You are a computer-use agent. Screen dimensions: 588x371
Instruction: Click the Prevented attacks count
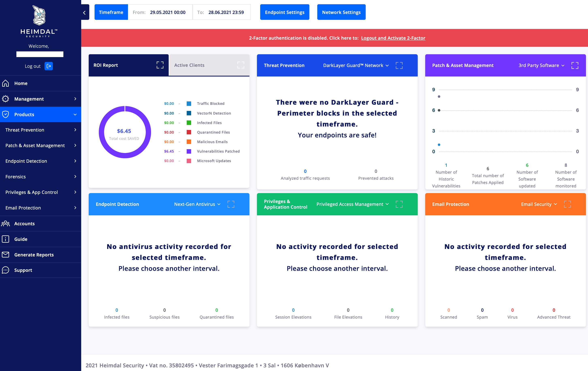376,171
